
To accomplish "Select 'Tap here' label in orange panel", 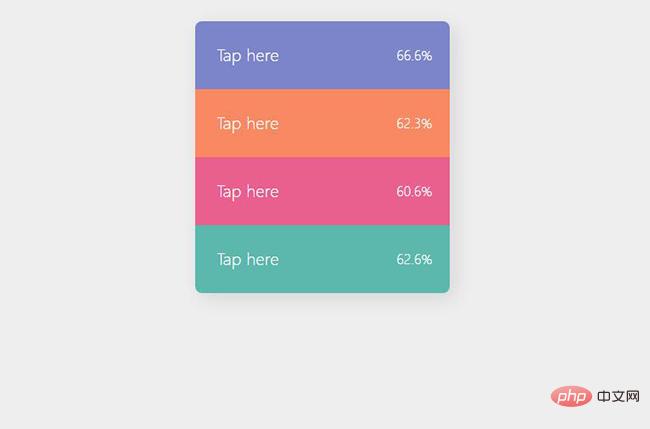I will (x=248, y=124).
